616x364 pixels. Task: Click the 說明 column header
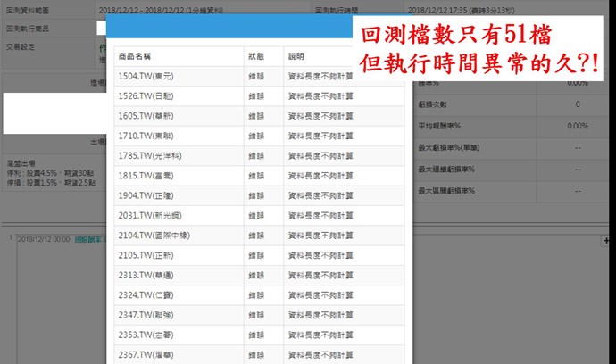[x=296, y=56]
